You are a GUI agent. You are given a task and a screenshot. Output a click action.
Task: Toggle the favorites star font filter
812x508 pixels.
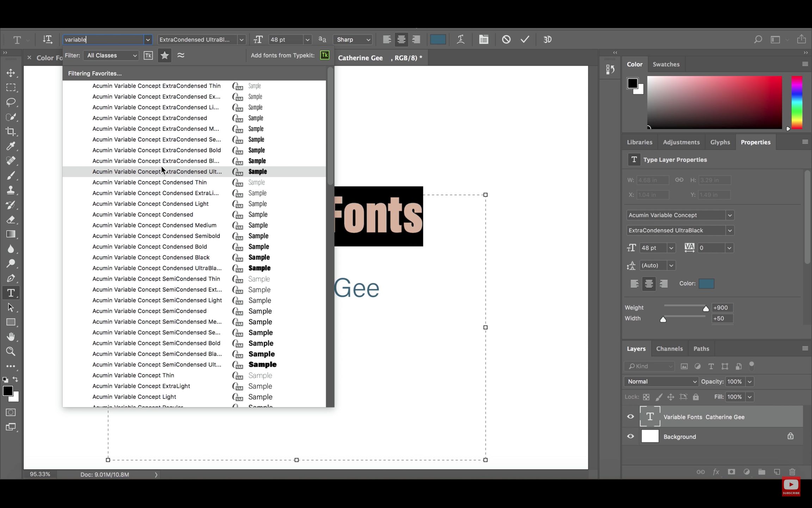click(164, 55)
